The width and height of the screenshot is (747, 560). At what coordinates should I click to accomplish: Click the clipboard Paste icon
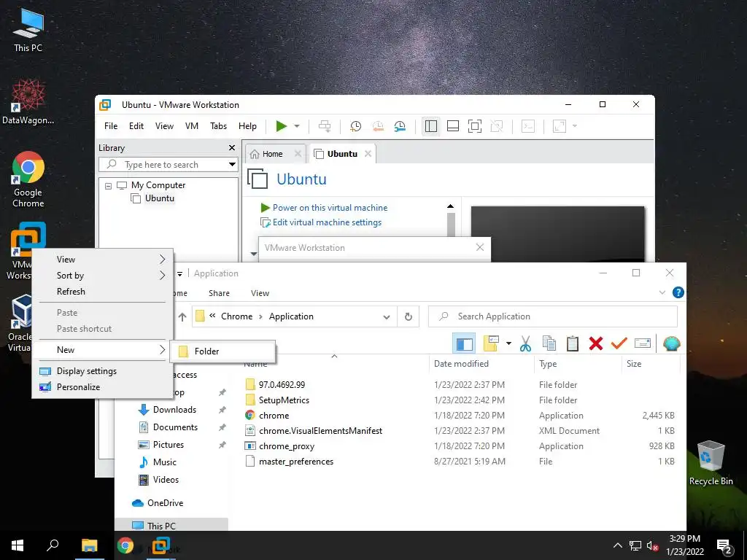572,343
